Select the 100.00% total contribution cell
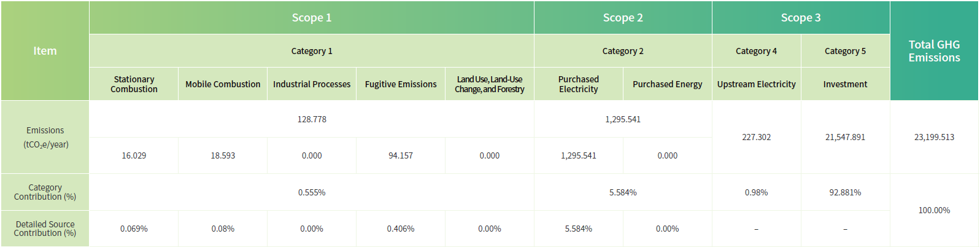The width and height of the screenshot is (980, 247). [x=934, y=210]
